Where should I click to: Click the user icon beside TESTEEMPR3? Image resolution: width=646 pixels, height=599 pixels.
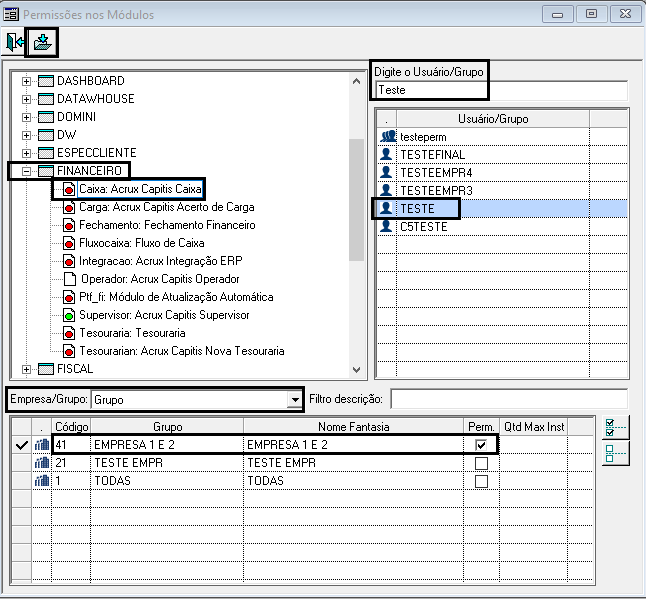386,190
